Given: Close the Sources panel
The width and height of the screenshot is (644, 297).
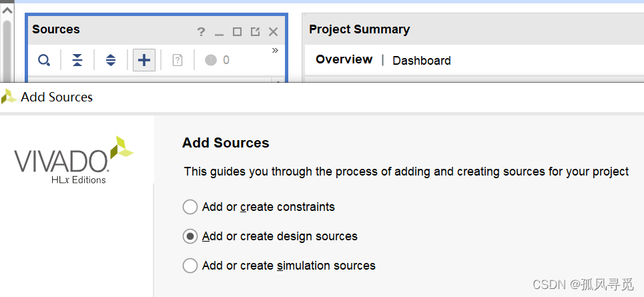Looking at the screenshot, I should (273, 32).
